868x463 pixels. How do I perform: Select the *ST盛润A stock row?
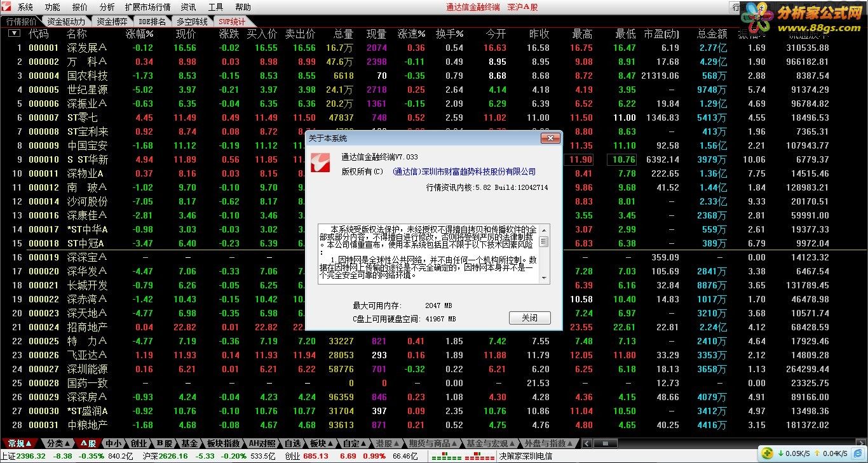(434, 411)
